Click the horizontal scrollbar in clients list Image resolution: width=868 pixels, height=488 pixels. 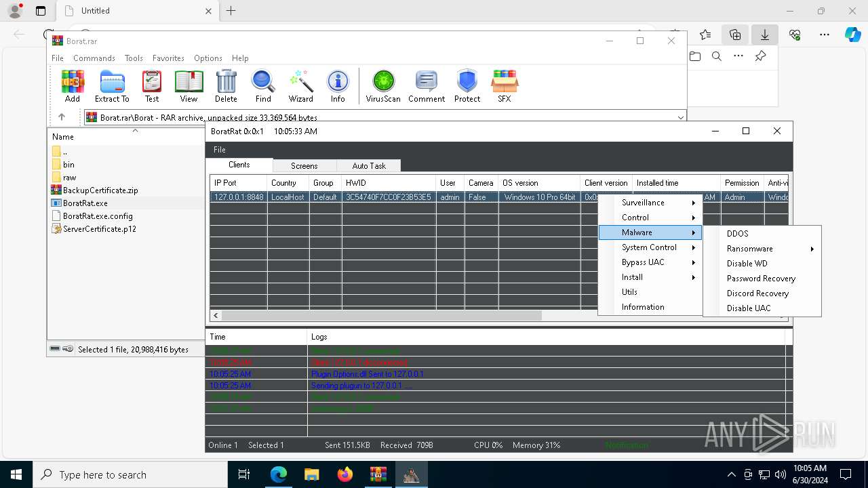(x=382, y=316)
